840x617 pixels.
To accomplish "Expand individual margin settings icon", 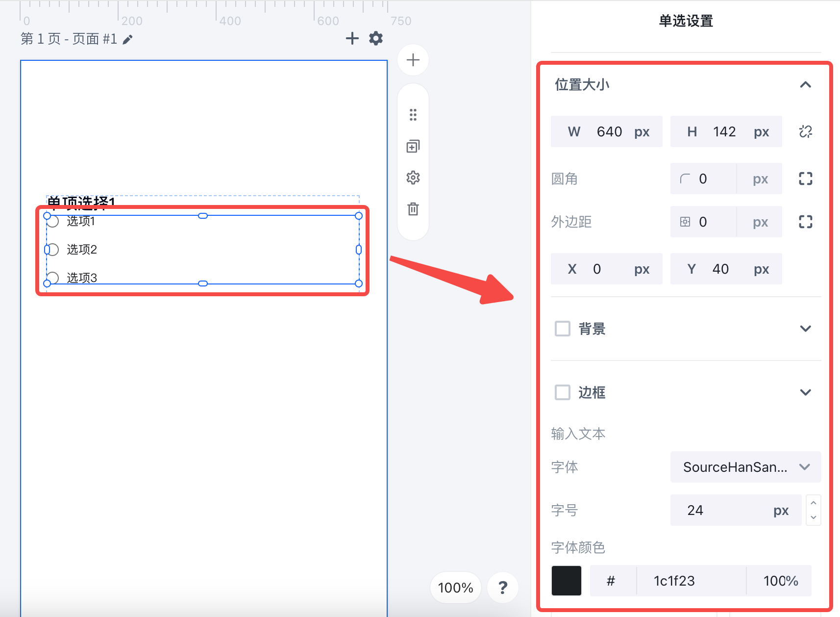I will 806,222.
